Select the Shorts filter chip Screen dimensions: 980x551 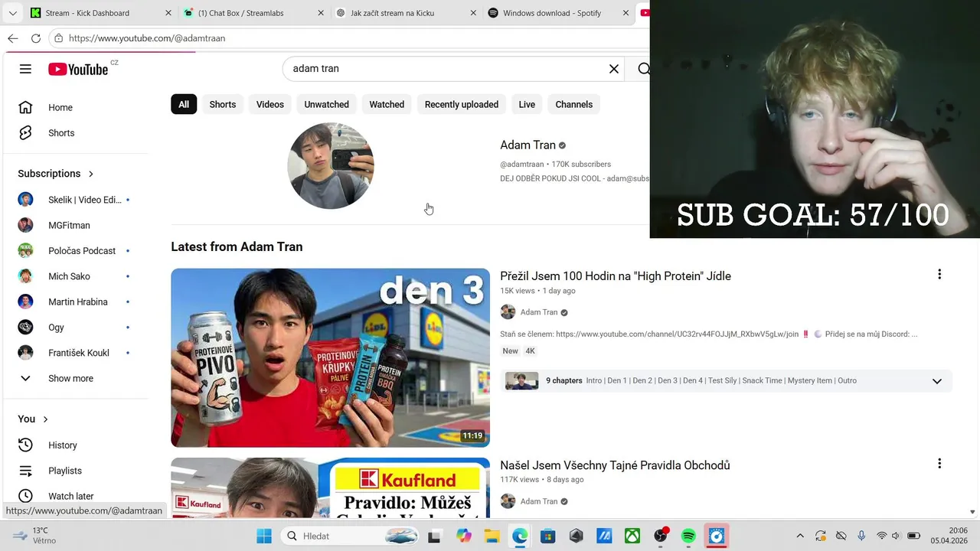point(223,105)
